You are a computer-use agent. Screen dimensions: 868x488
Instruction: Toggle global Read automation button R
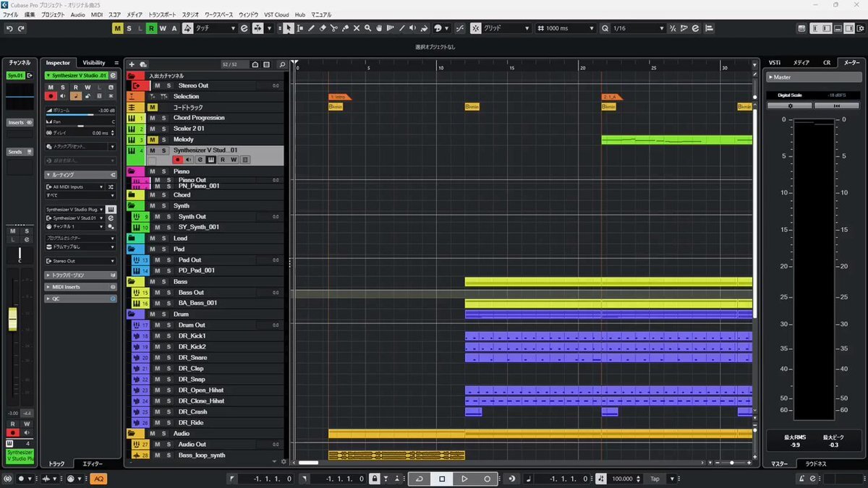pyautogui.click(x=151, y=28)
